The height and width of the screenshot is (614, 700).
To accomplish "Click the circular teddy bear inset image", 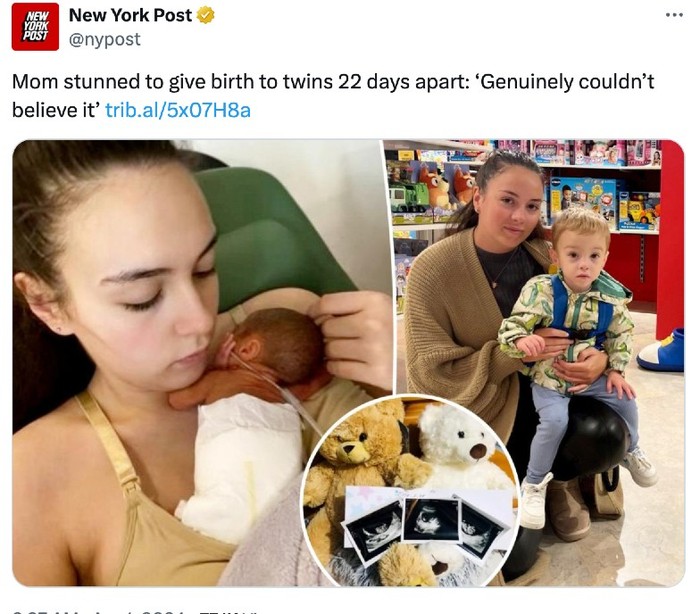I will [x=411, y=491].
